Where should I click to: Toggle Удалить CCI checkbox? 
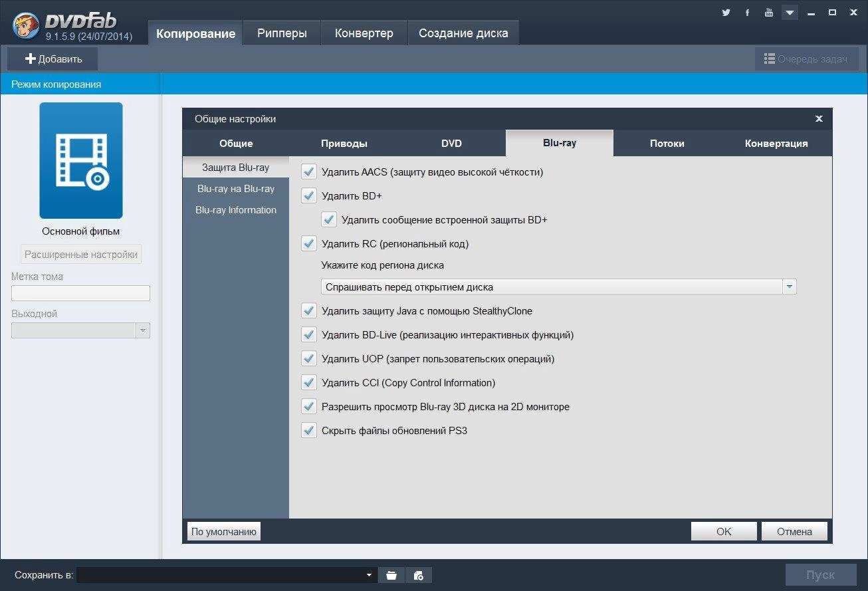point(308,383)
